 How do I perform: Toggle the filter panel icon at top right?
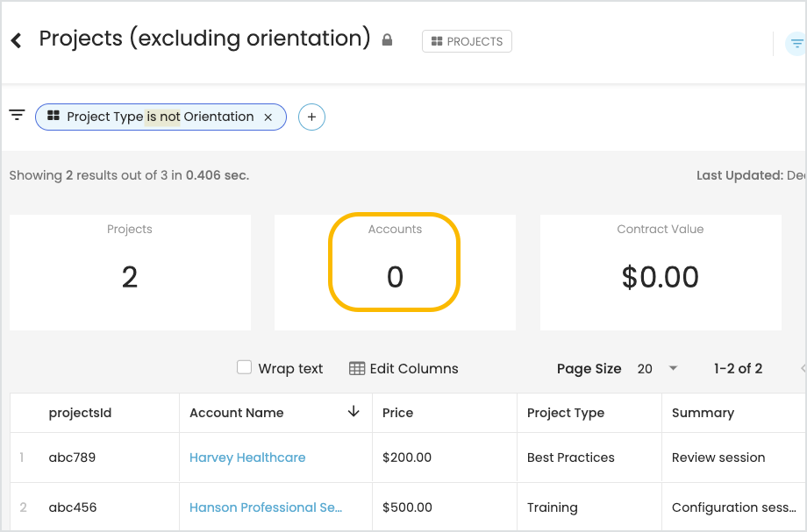tap(796, 44)
